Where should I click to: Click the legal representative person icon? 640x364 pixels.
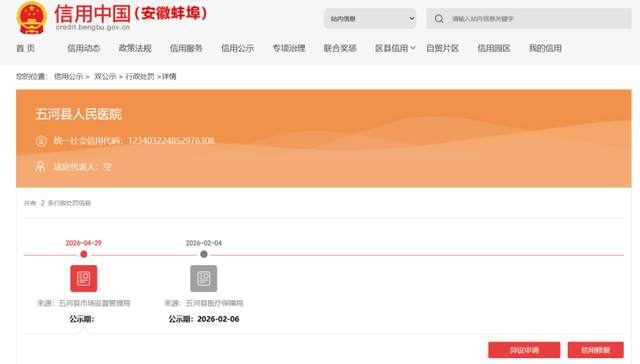[40, 166]
